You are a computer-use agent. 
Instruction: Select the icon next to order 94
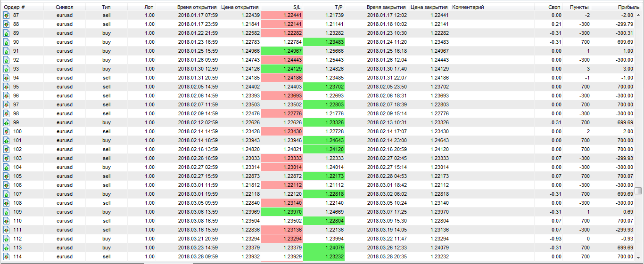pyautogui.click(x=7, y=78)
